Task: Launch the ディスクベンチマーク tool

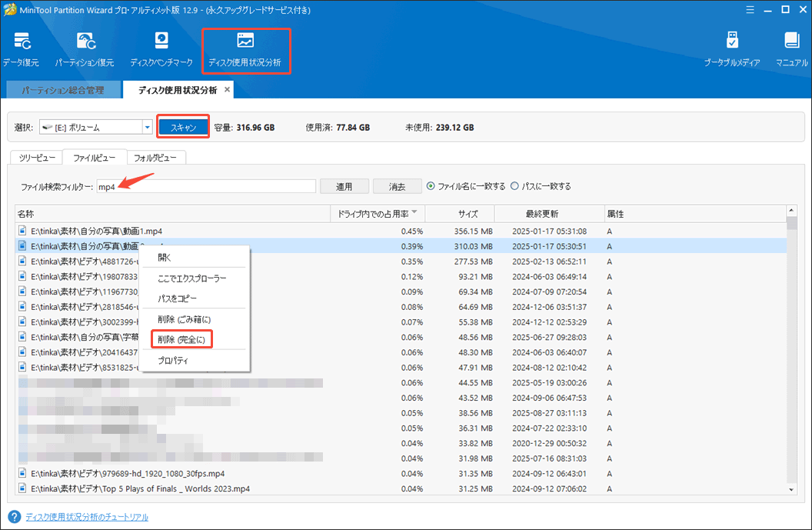Action: tap(161, 50)
